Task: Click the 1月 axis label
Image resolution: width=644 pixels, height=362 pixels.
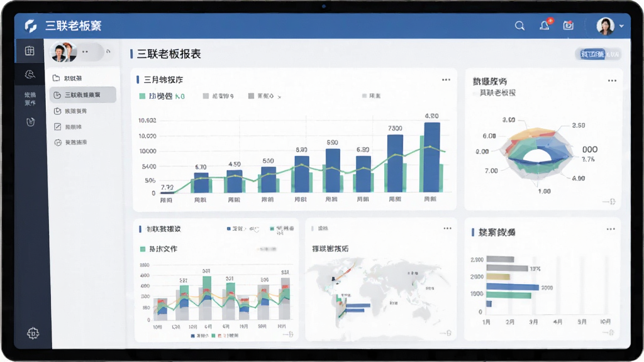Action: click(486, 322)
